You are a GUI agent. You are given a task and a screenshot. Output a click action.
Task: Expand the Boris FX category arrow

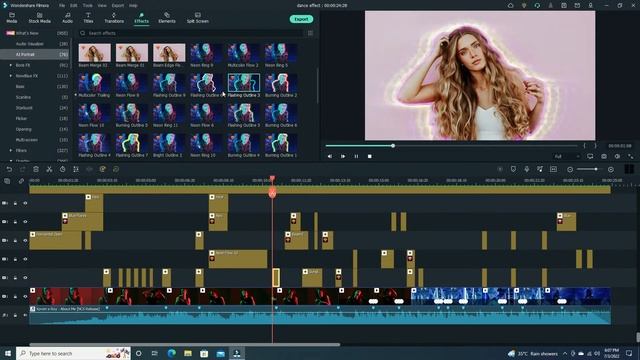(x=11, y=65)
